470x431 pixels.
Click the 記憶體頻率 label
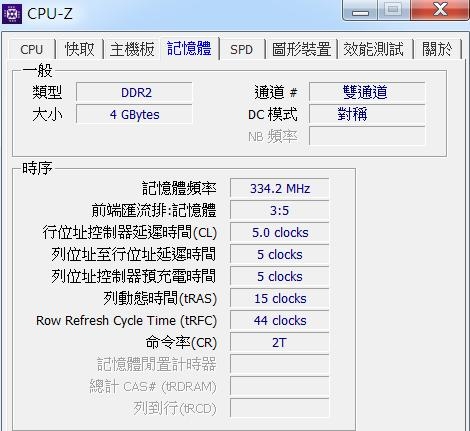179,188
